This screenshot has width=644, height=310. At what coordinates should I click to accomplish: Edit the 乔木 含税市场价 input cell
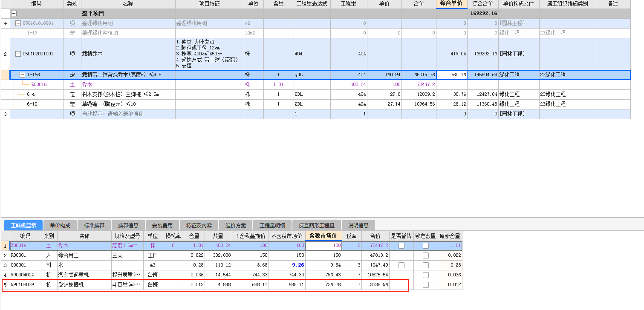coord(324,246)
